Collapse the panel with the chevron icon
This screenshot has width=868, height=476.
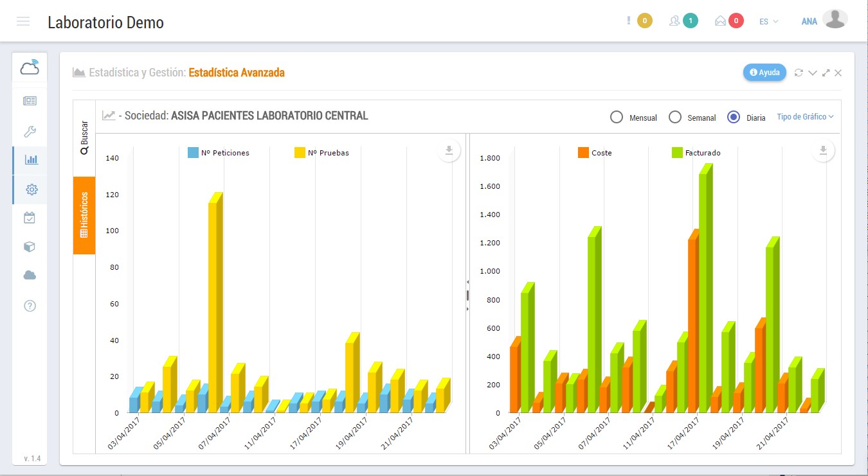coord(813,73)
